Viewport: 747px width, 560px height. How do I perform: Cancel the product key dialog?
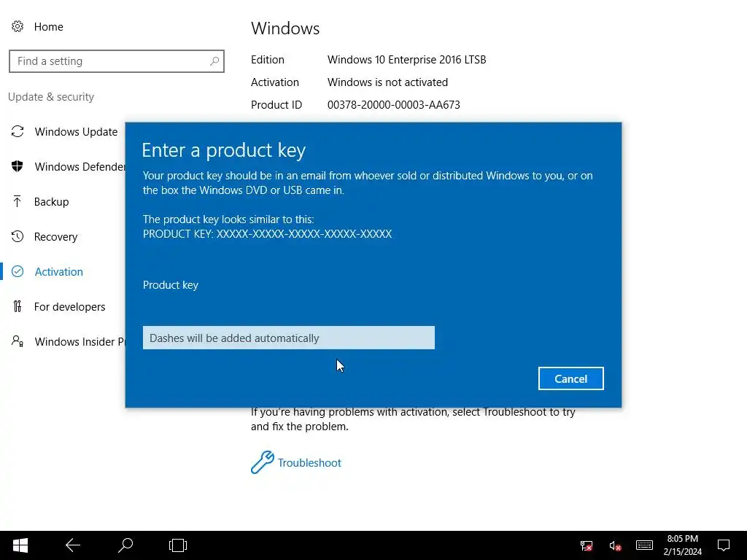pos(570,378)
